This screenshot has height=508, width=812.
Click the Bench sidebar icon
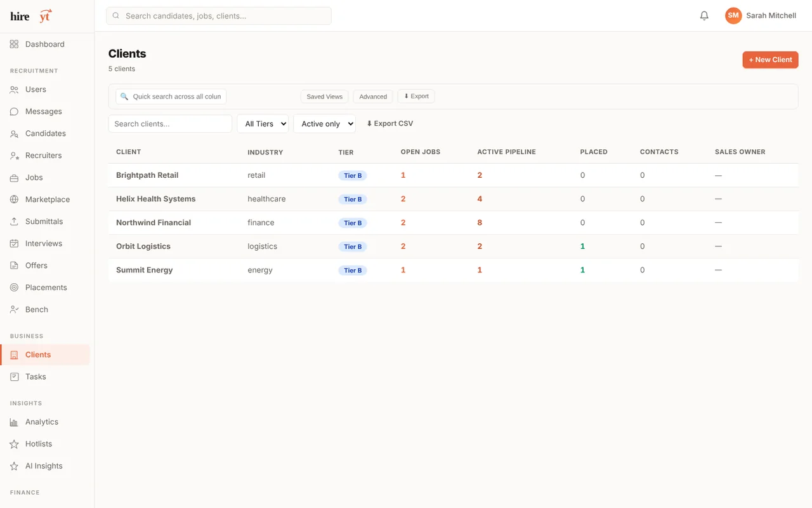coord(14,310)
